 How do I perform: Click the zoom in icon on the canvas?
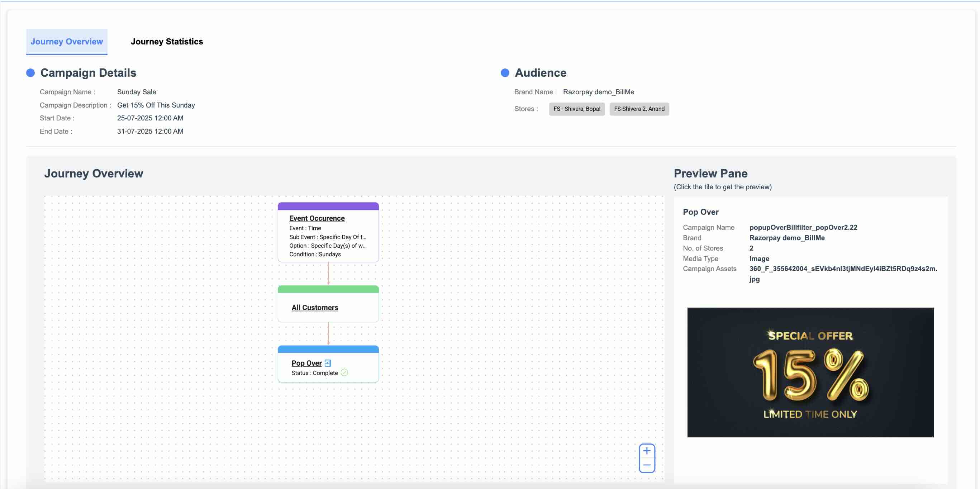(x=647, y=451)
